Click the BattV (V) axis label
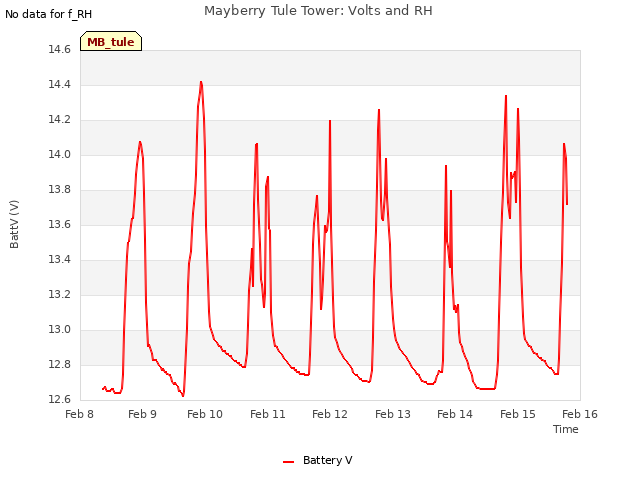This screenshot has height=480, width=640. (14, 224)
